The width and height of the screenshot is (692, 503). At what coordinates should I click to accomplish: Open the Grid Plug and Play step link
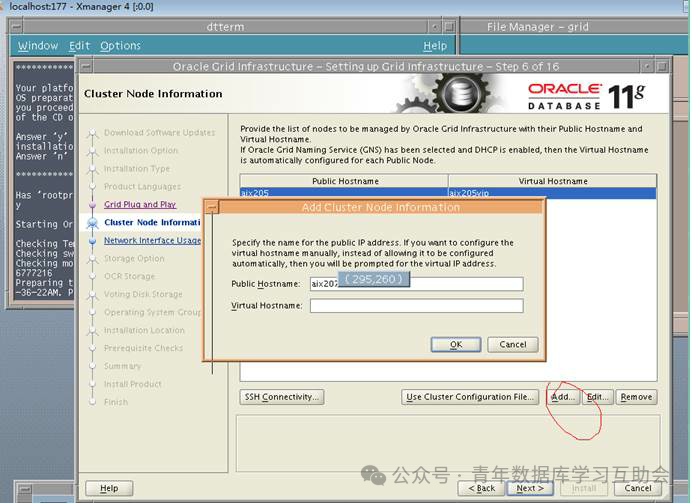pos(140,204)
